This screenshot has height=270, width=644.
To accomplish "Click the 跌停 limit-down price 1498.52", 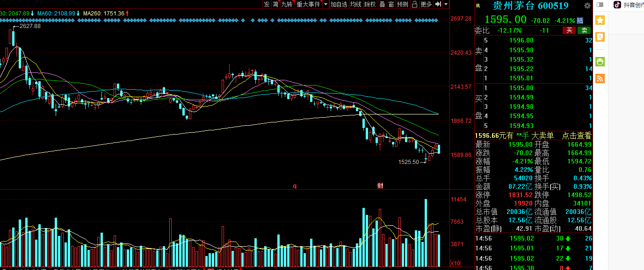I will (579, 195).
